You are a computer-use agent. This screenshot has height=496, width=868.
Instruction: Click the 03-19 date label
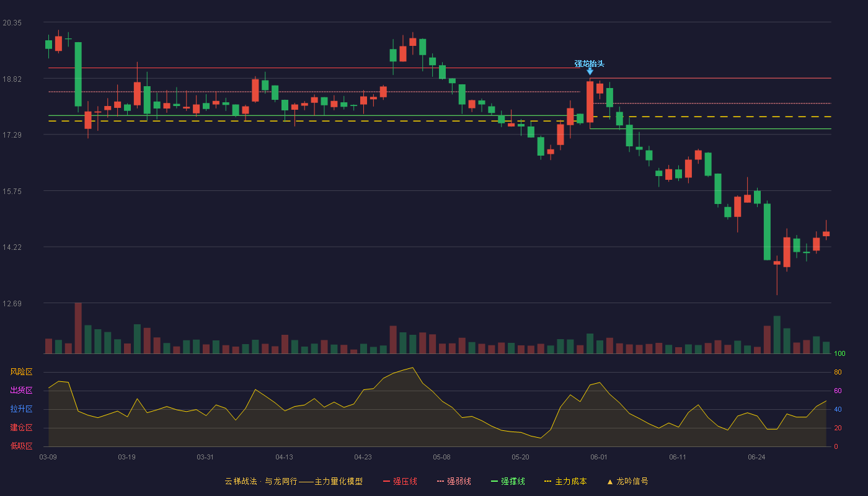[126, 457]
